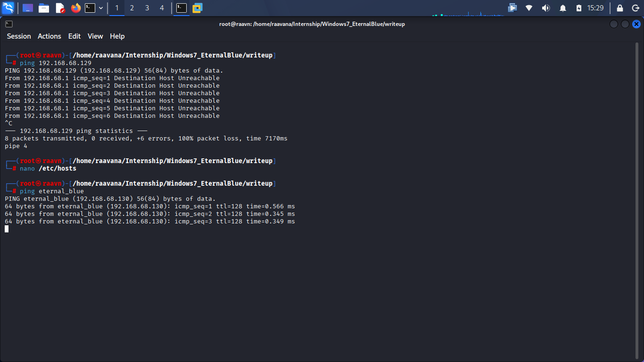Open the volume control tray icon
The width and height of the screenshot is (644, 362).
tap(546, 8)
